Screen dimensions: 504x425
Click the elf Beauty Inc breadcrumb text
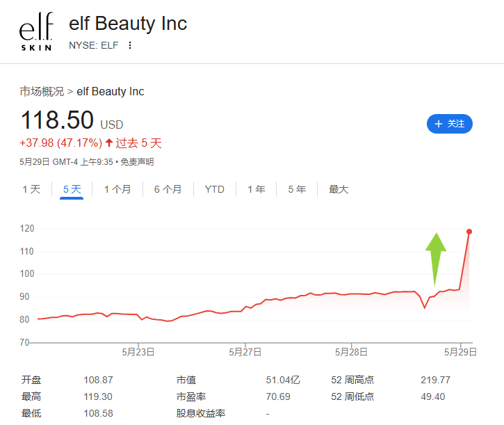111,91
